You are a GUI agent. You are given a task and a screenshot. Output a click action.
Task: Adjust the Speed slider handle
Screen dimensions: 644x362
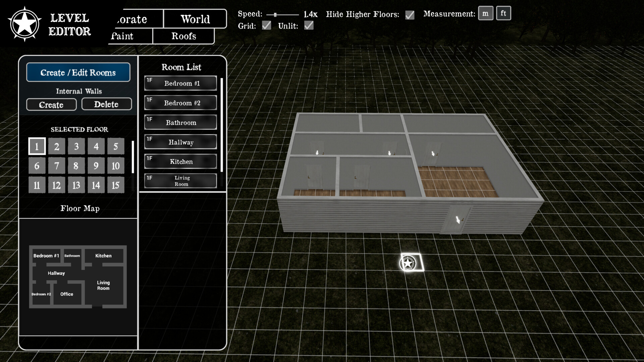[x=275, y=15]
